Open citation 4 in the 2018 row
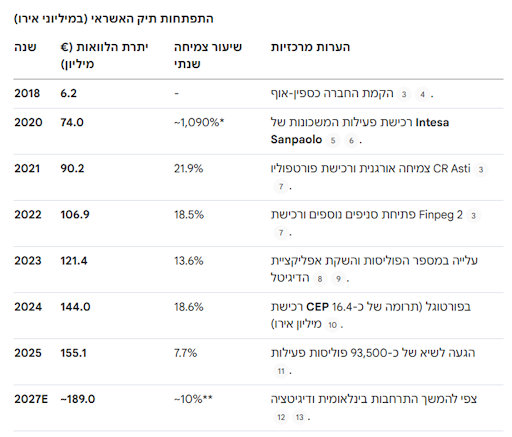This screenshot has width=512, height=437. coord(422,95)
